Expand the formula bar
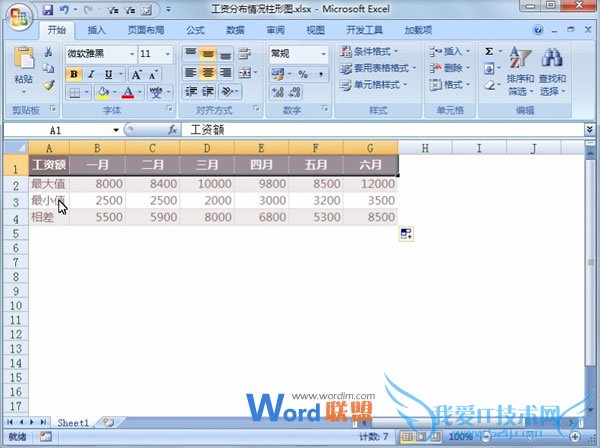The height and width of the screenshot is (448, 600). tap(590, 130)
